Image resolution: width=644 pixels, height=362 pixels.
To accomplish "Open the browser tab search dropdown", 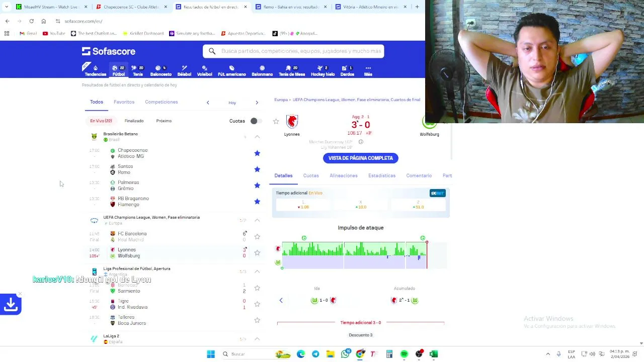I will (x=6, y=7).
